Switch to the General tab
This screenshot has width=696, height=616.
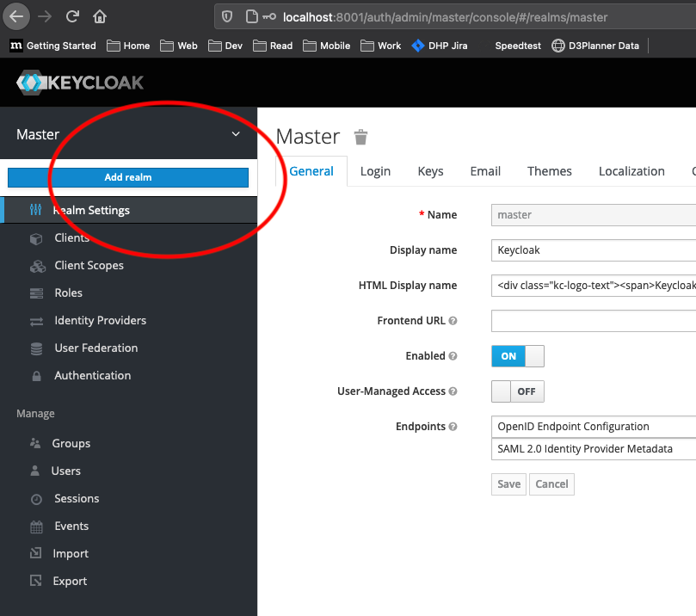coord(311,171)
